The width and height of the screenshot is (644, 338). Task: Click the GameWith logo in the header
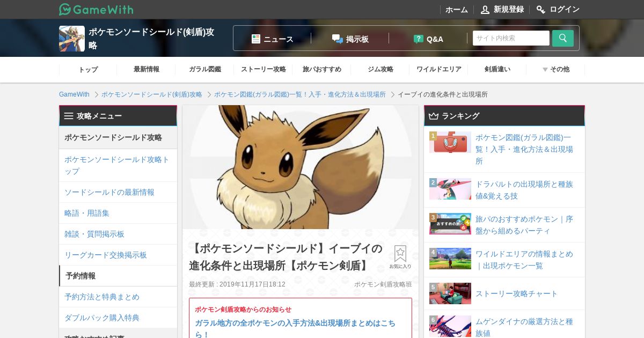tap(96, 9)
